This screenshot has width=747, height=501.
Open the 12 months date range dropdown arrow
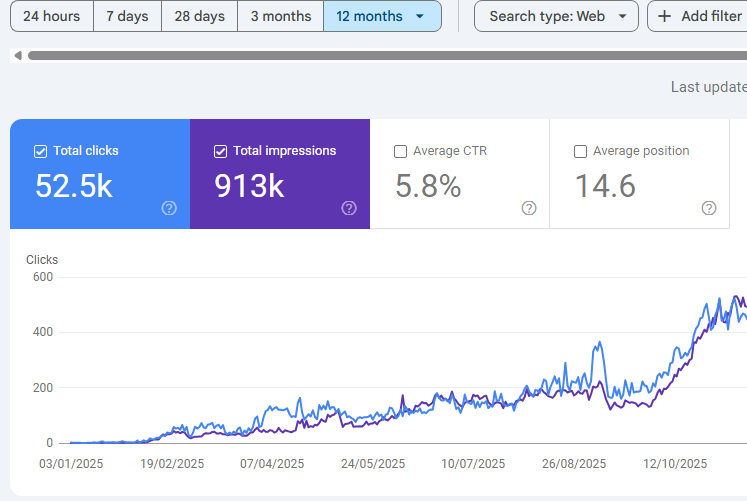(419, 17)
